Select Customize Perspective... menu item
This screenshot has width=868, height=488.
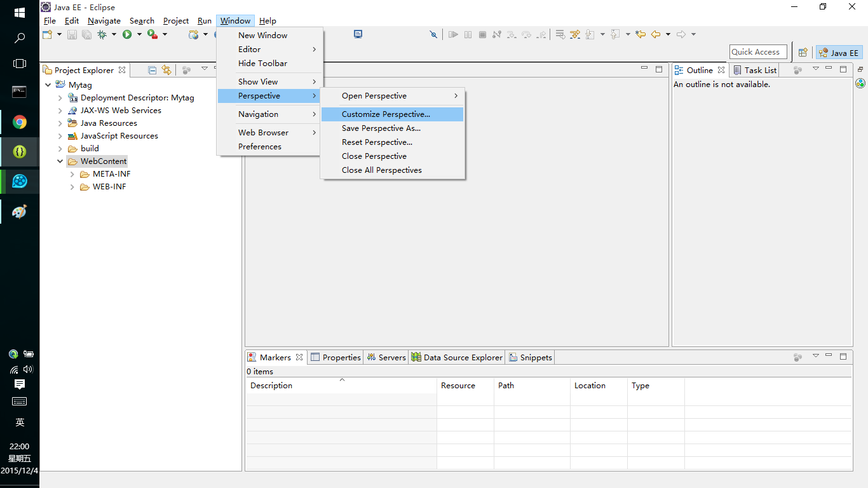393,114
